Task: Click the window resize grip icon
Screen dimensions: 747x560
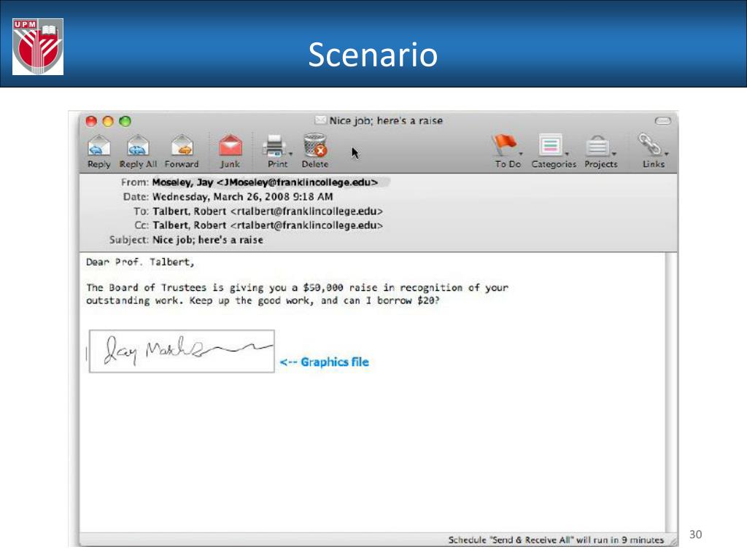Action: point(673,540)
